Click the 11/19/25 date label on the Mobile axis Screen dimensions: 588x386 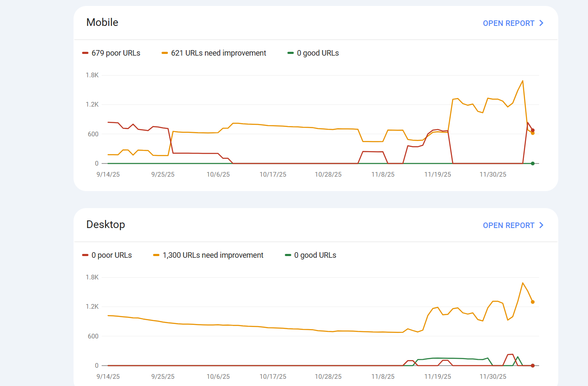437,174
